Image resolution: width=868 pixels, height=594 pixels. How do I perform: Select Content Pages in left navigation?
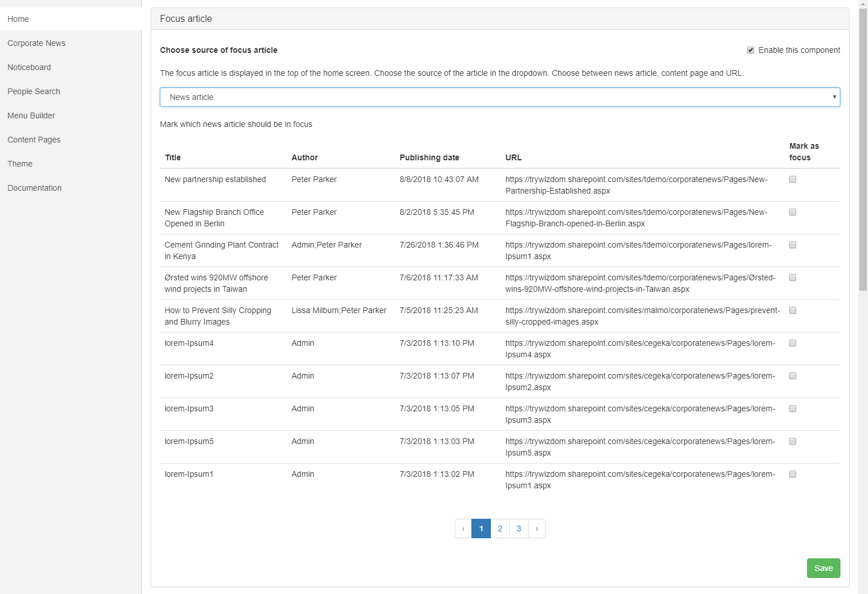coord(34,140)
